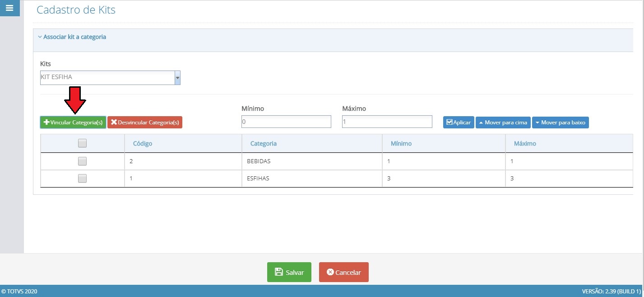Viewport: 644px width, 297px height.
Task: Click the Cancelar button
Action: pyautogui.click(x=344, y=272)
